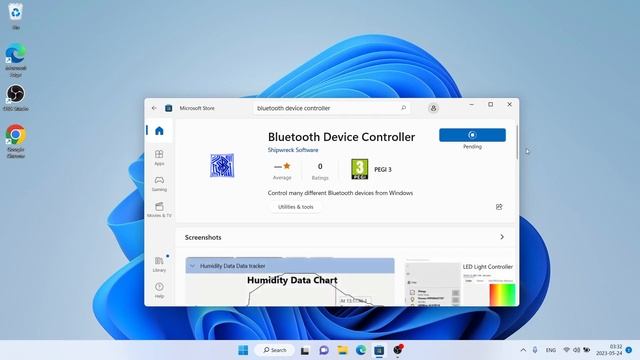640x360 pixels.
Task: Click the search magnifier in Store
Action: [404, 108]
